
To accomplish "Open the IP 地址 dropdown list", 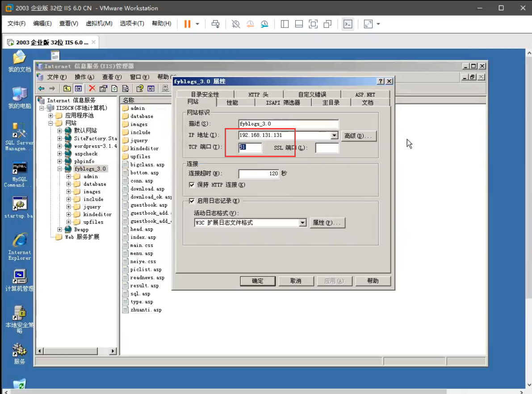I will pos(334,136).
